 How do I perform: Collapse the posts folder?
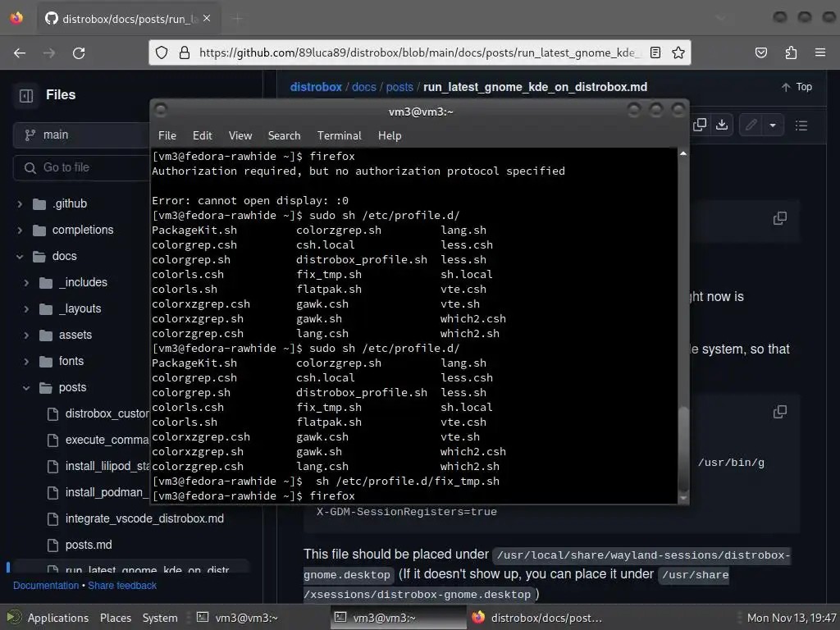(26, 387)
